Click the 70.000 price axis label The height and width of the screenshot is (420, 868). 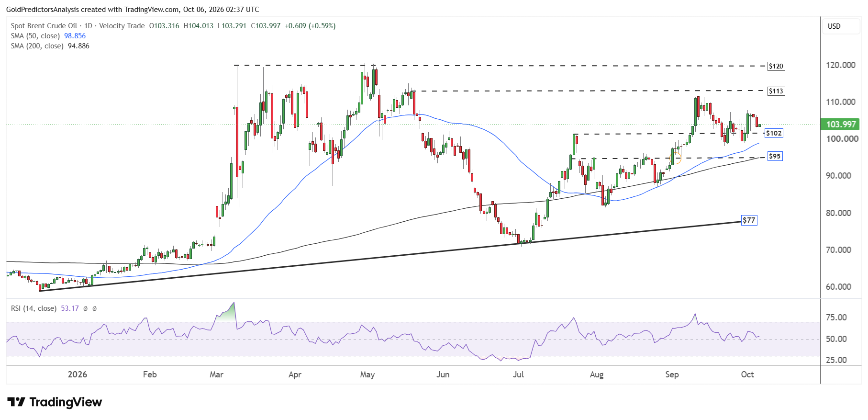pyautogui.click(x=838, y=250)
